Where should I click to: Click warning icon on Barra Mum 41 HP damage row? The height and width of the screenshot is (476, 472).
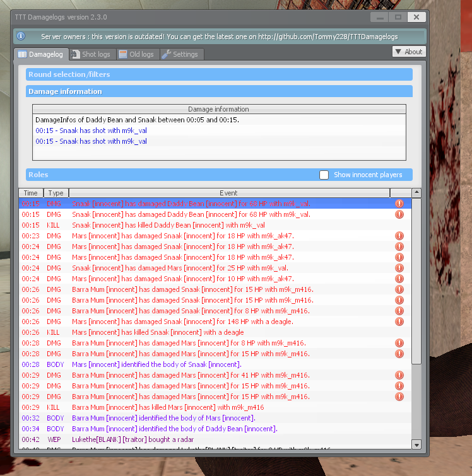[x=399, y=375]
